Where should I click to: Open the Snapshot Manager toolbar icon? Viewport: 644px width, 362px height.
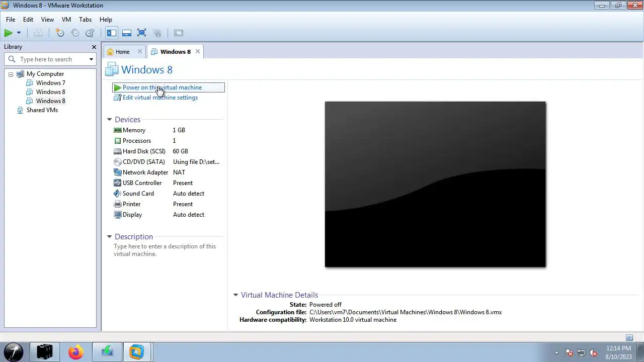[x=90, y=33]
